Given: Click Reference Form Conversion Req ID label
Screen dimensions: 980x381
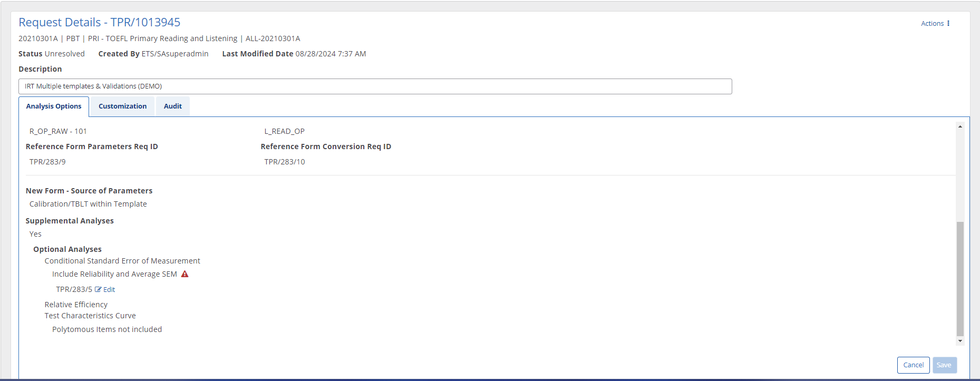Looking at the screenshot, I should click(326, 146).
